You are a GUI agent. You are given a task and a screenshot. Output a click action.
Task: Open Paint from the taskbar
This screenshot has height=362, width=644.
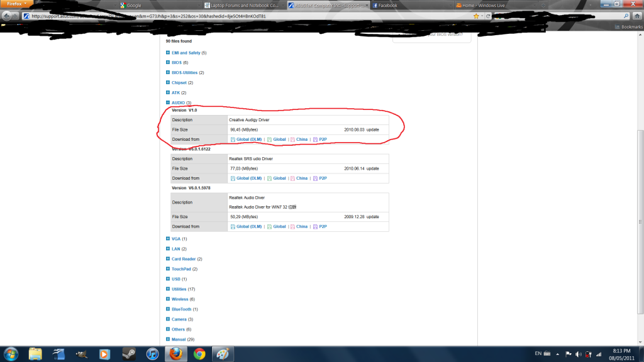tap(223, 354)
